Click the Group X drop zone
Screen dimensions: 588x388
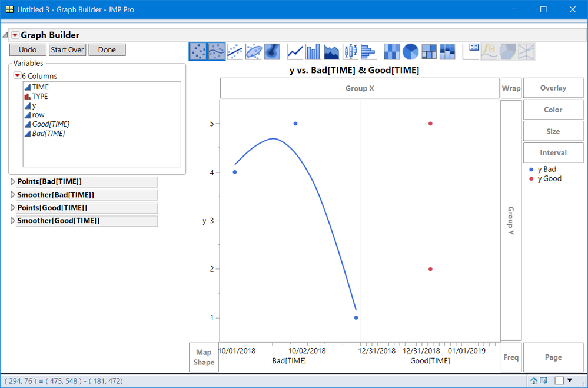[x=360, y=88]
